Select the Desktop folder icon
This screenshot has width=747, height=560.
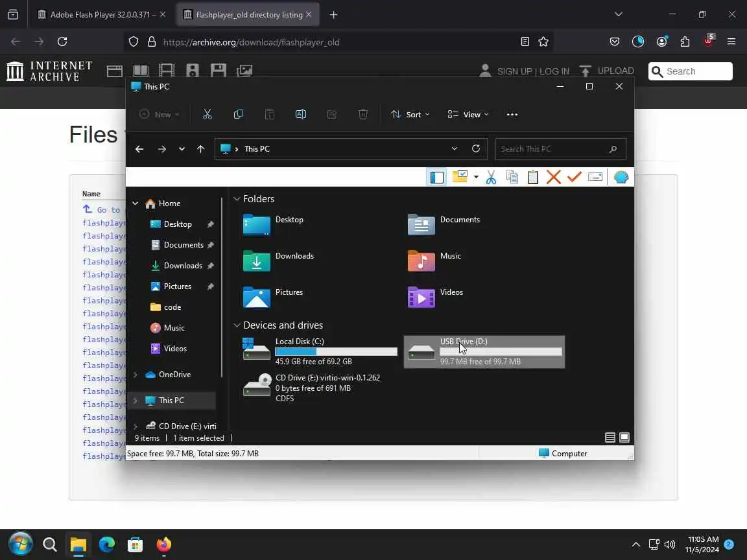coord(256,225)
